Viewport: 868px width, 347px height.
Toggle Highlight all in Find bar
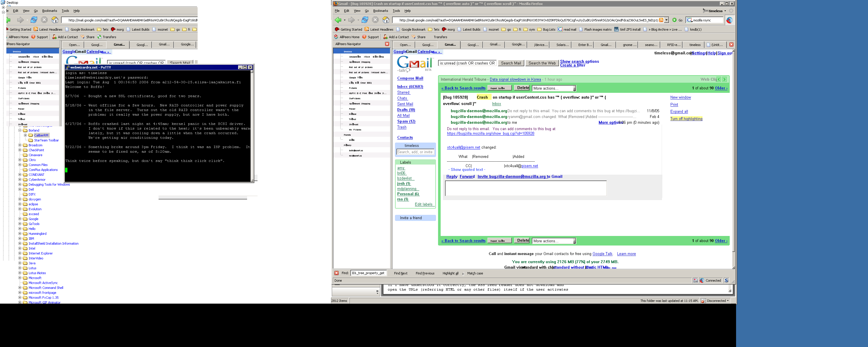click(x=450, y=273)
